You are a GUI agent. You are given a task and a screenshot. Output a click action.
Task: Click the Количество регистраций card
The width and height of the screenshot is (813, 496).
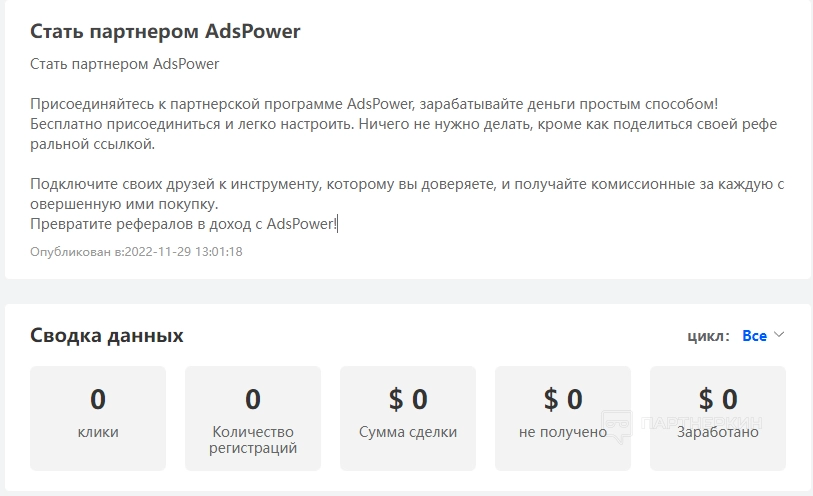(x=253, y=417)
